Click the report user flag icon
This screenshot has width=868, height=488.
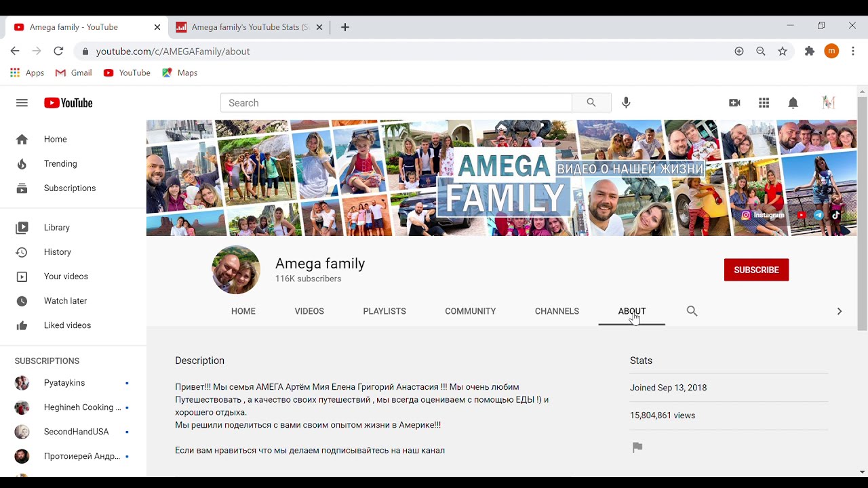637,447
